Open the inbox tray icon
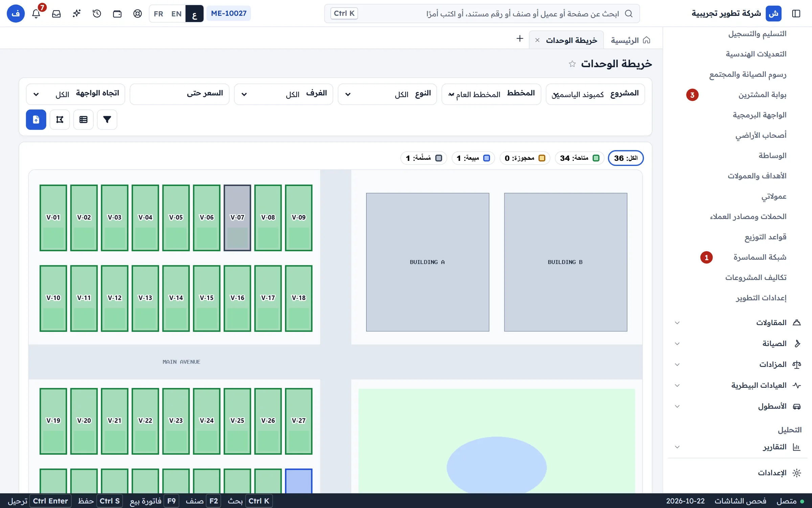The image size is (812, 508). pyautogui.click(x=57, y=14)
